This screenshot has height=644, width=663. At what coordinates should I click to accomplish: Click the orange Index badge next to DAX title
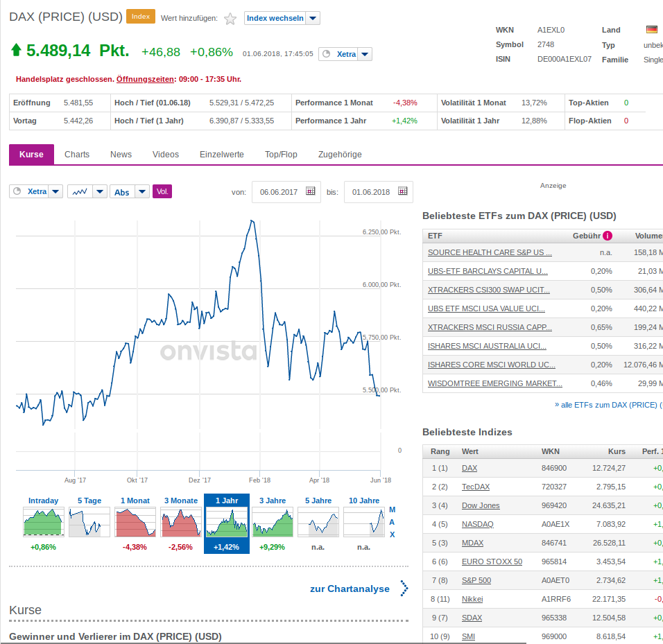[x=141, y=16]
